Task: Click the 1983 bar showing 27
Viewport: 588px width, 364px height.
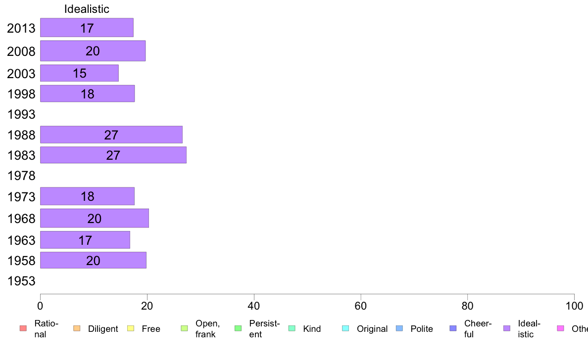Action: tap(113, 155)
